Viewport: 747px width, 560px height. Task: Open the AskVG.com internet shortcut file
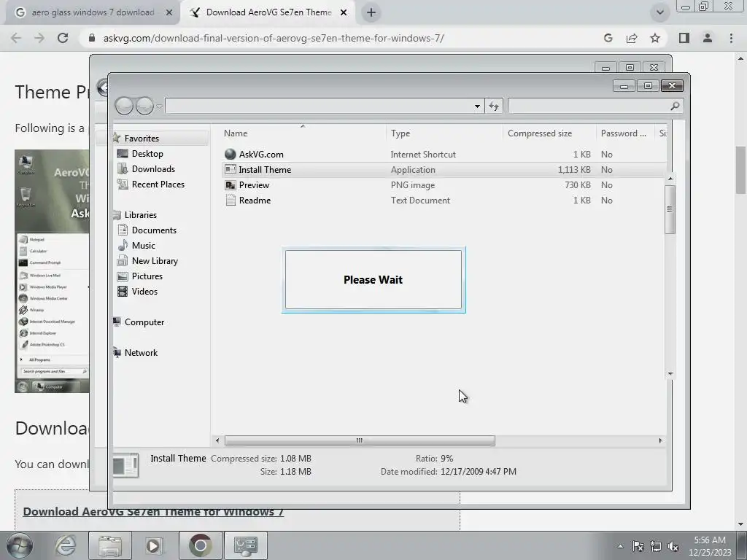(261, 155)
